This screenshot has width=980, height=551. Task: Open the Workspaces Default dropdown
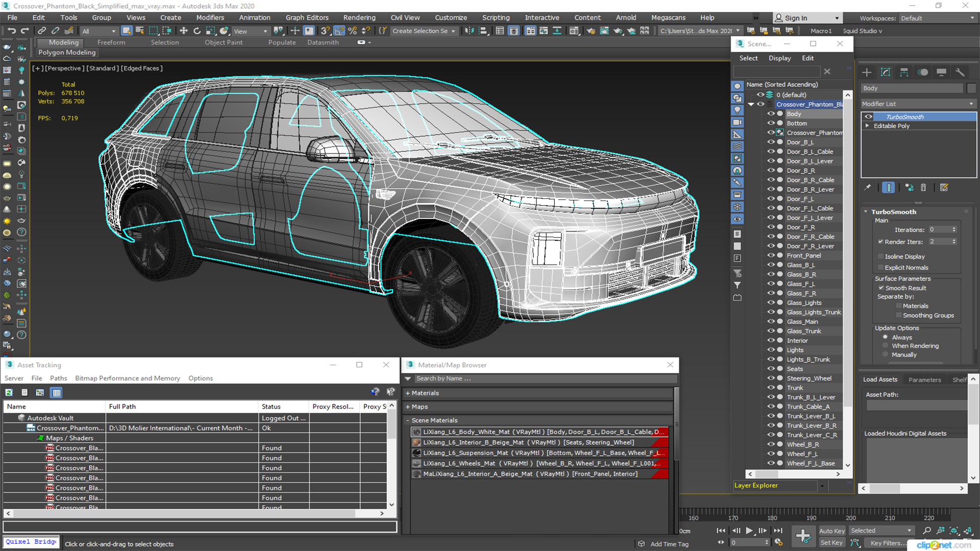point(937,18)
